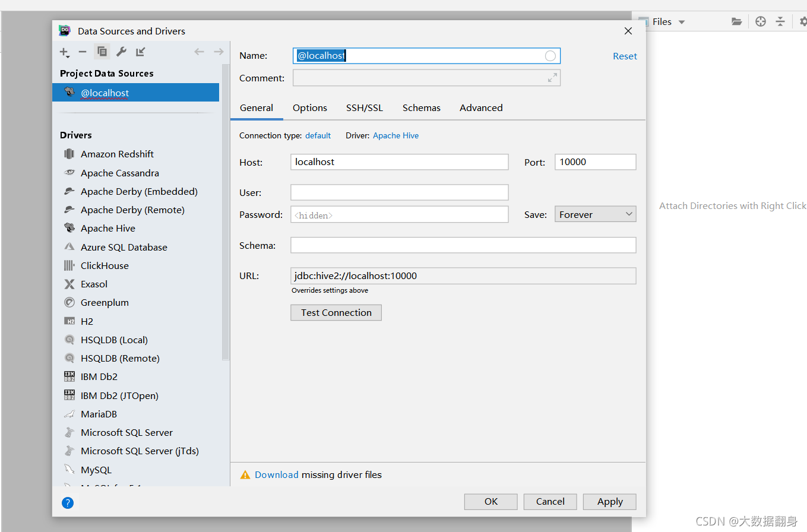Click the color circle in Name field
Viewport: 807px width, 532px height.
coord(550,56)
